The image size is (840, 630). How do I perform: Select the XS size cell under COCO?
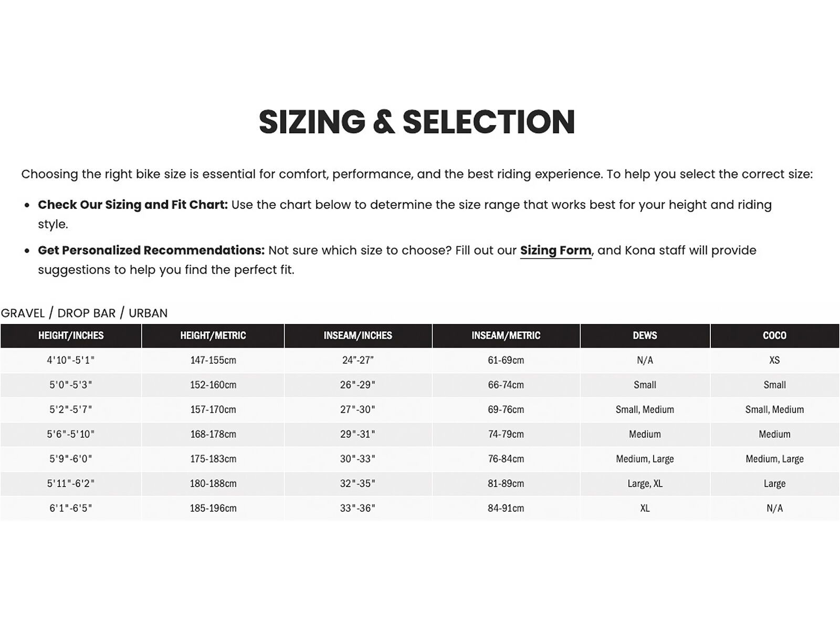(x=774, y=360)
